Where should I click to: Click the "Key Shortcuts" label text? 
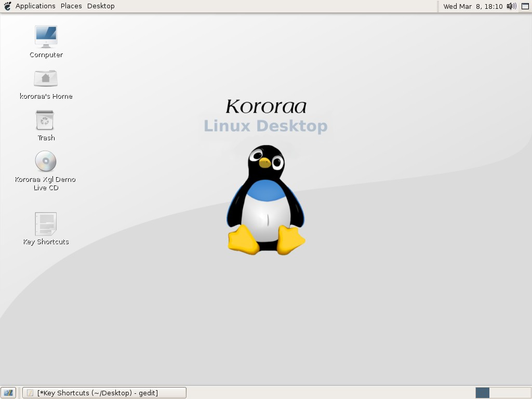[x=46, y=242]
